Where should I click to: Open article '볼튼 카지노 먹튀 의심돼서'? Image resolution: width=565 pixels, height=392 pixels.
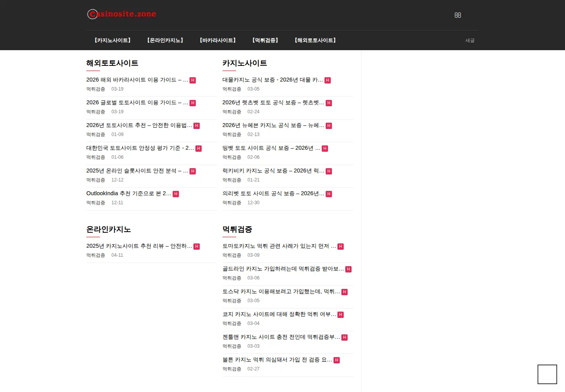coord(277,360)
